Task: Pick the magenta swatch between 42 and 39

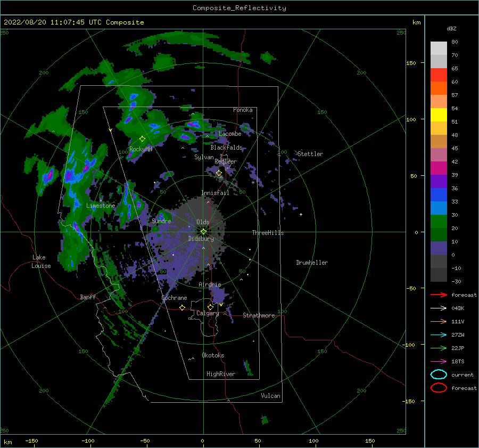Action: pos(439,168)
